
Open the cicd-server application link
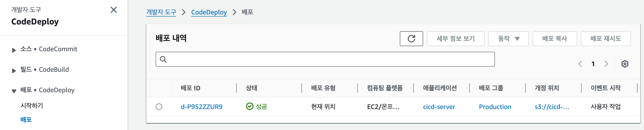[x=439, y=107]
